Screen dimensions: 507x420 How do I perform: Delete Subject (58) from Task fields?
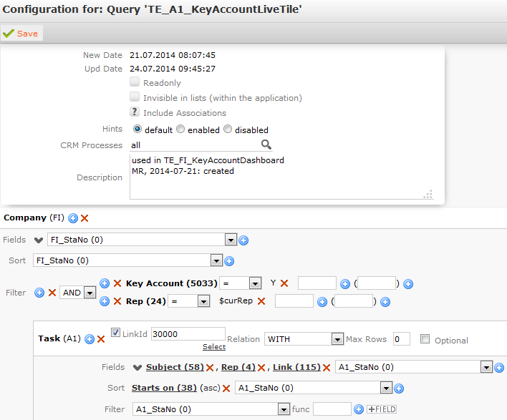pos(210,368)
